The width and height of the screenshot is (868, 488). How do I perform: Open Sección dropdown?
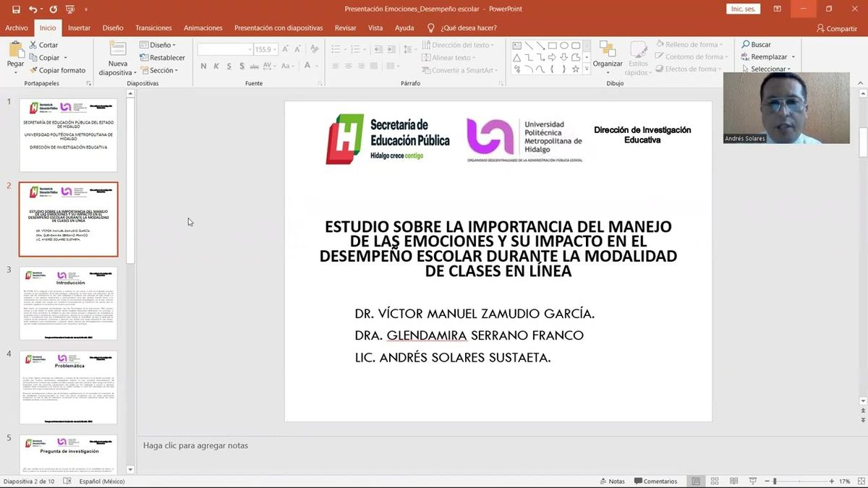click(x=158, y=70)
